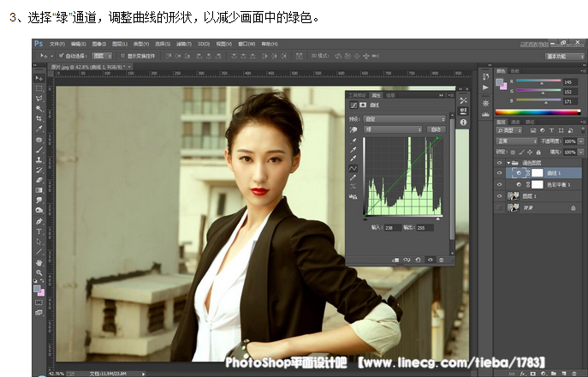Open the History panel icon
588x377 pixels.
tap(486, 76)
